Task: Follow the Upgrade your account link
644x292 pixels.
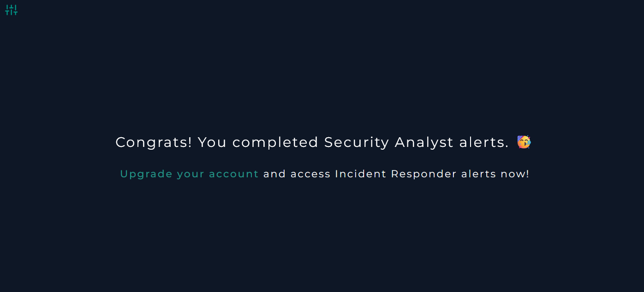Action: [x=189, y=174]
